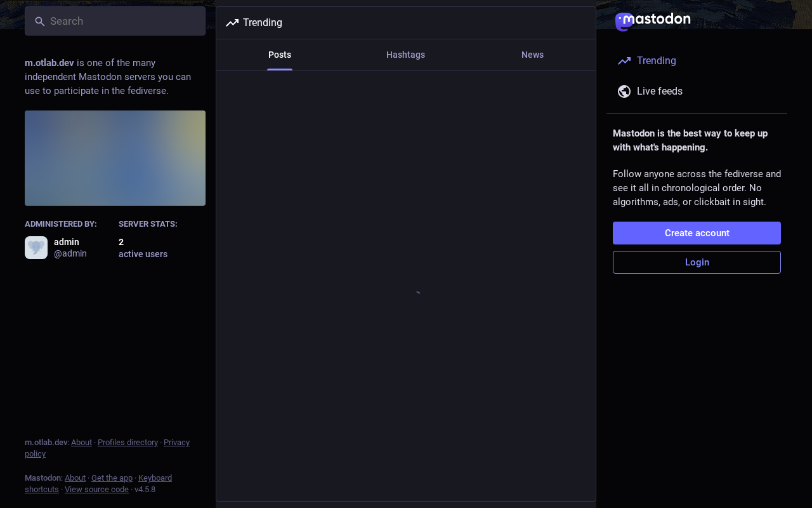Open the Keyboard shortcuts link
Image resolution: width=812 pixels, height=508 pixels.
click(x=155, y=478)
